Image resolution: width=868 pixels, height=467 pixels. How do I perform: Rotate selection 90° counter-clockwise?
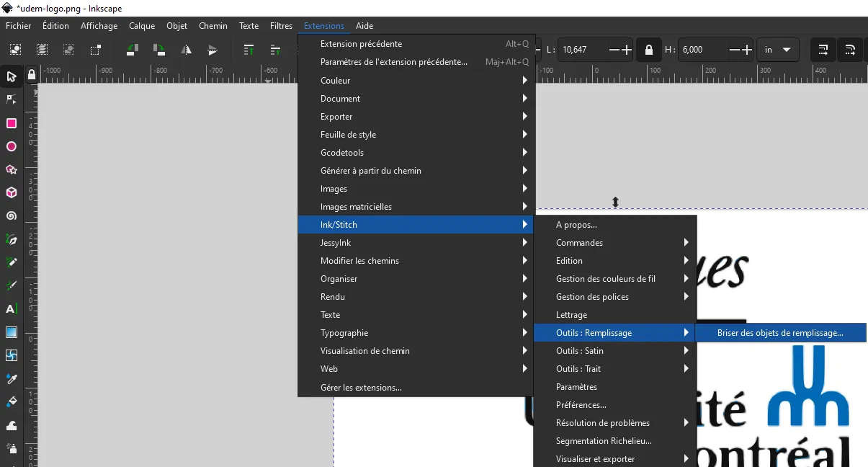click(x=133, y=50)
